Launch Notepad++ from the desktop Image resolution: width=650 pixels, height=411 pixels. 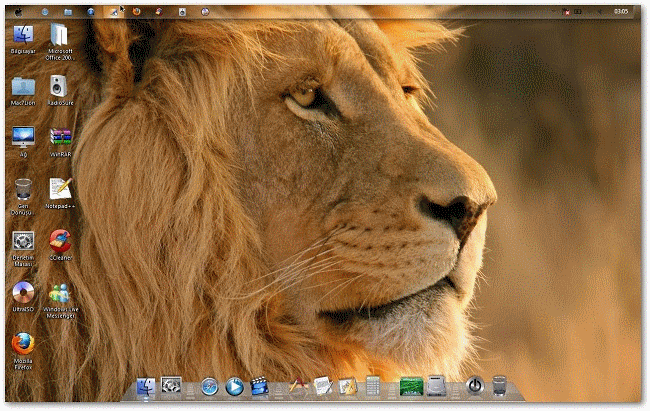61,193
